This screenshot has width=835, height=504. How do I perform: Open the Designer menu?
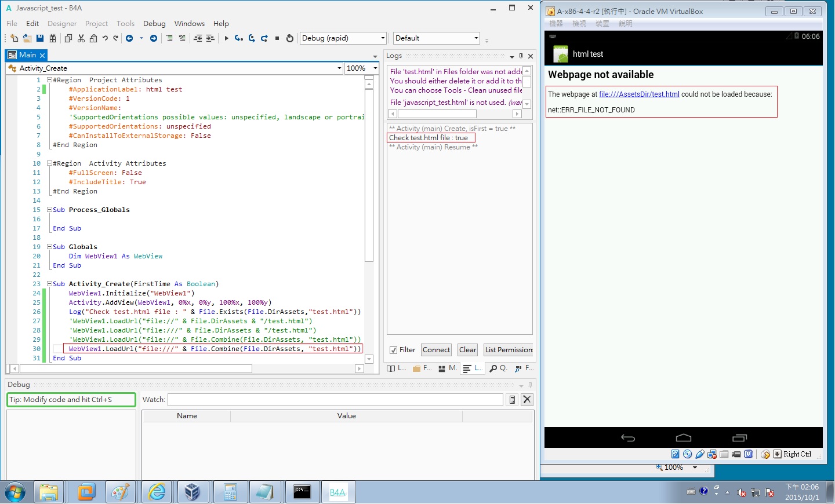pos(62,24)
